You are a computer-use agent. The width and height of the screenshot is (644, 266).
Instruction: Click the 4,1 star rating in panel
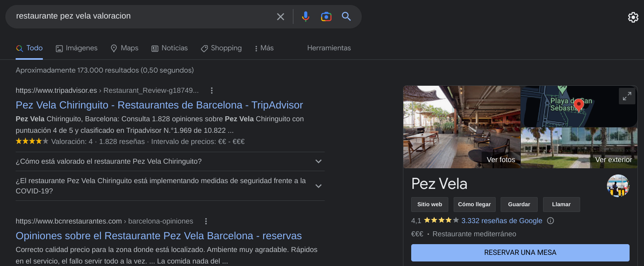pos(435,221)
